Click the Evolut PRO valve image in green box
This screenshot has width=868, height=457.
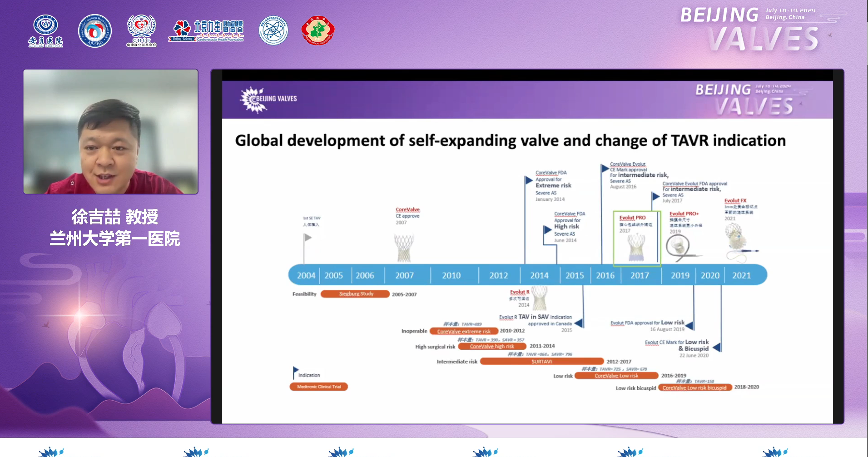coord(636,248)
